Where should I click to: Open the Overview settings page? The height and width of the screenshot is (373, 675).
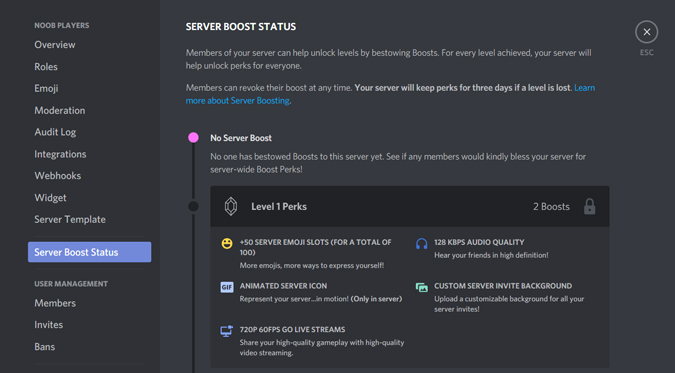pos(55,45)
